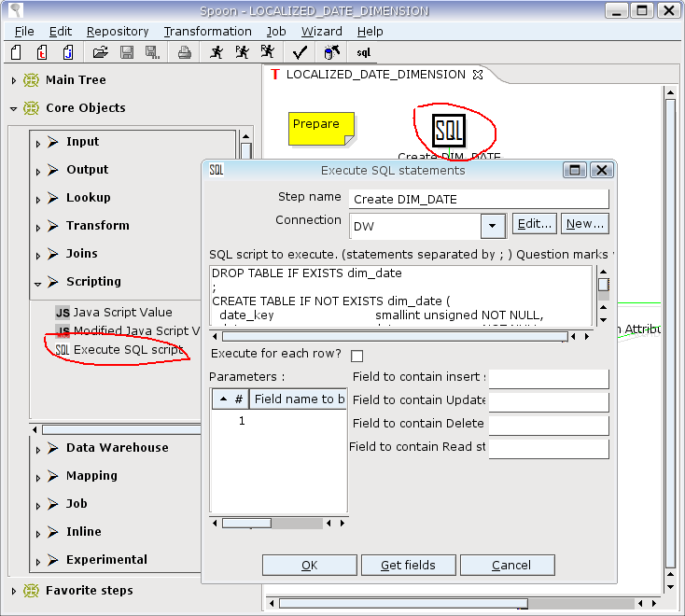Click the Field to contain Delete input

tap(549, 426)
